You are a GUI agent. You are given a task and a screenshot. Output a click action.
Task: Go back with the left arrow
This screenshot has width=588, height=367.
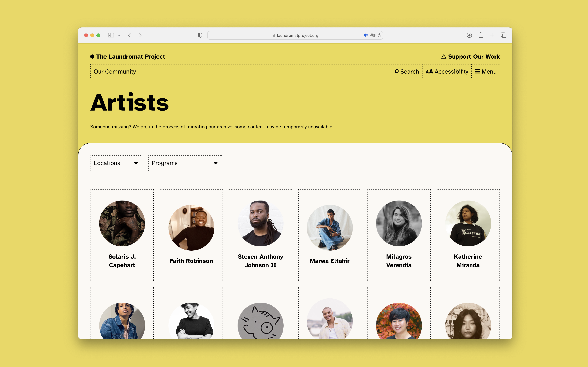[x=130, y=35]
